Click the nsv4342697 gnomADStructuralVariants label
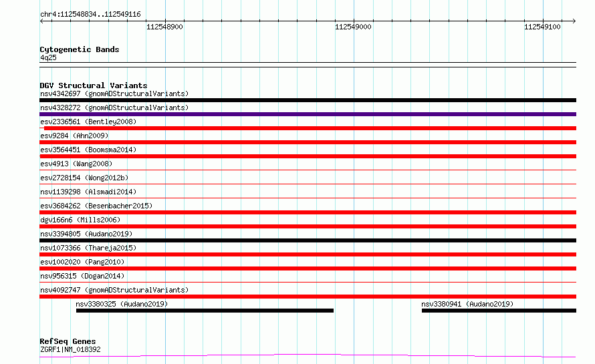The image size is (595, 364). [x=114, y=94]
